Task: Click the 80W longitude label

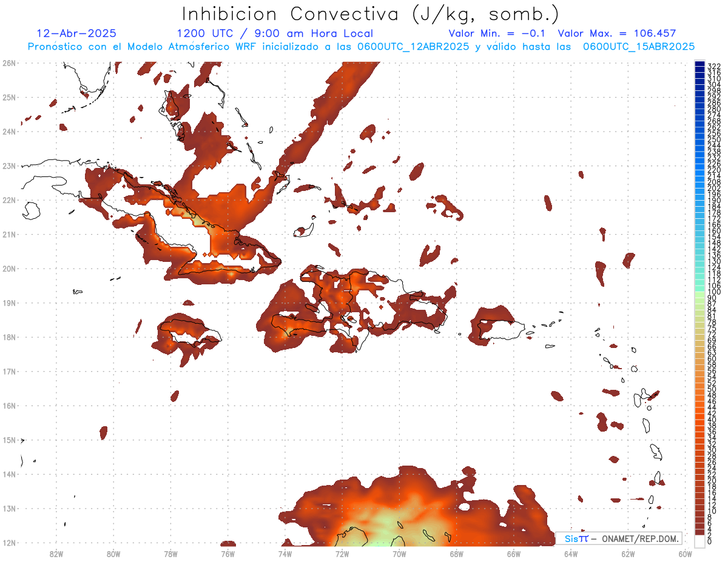Action: coord(113,554)
